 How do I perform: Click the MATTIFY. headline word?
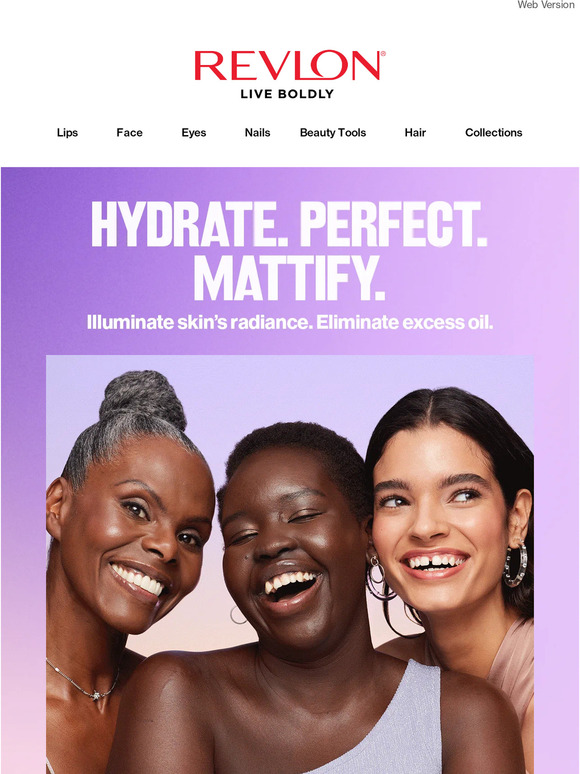[x=289, y=278]
